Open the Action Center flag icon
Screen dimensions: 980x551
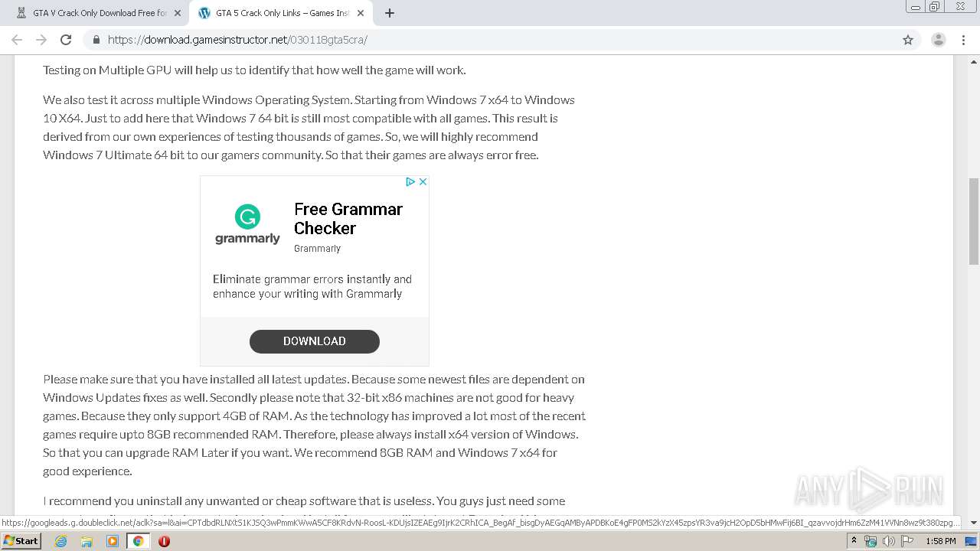point(907,541)
